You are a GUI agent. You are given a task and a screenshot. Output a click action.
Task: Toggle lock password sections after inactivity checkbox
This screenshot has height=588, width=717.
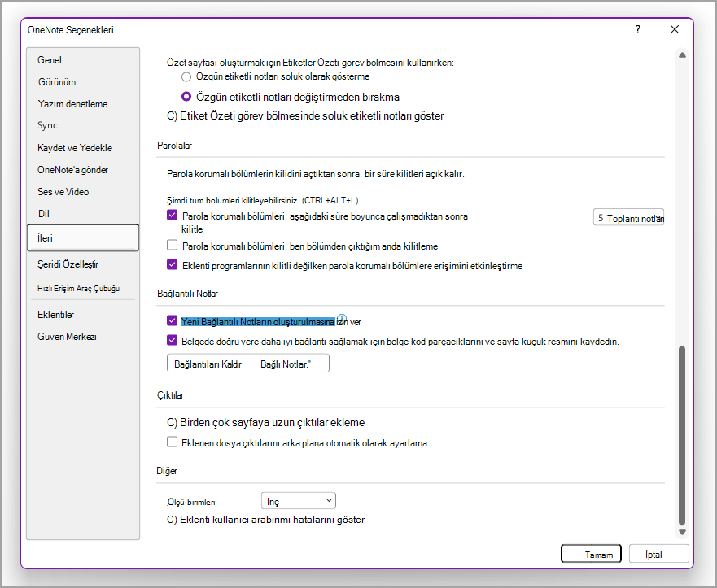coord(172,216)
